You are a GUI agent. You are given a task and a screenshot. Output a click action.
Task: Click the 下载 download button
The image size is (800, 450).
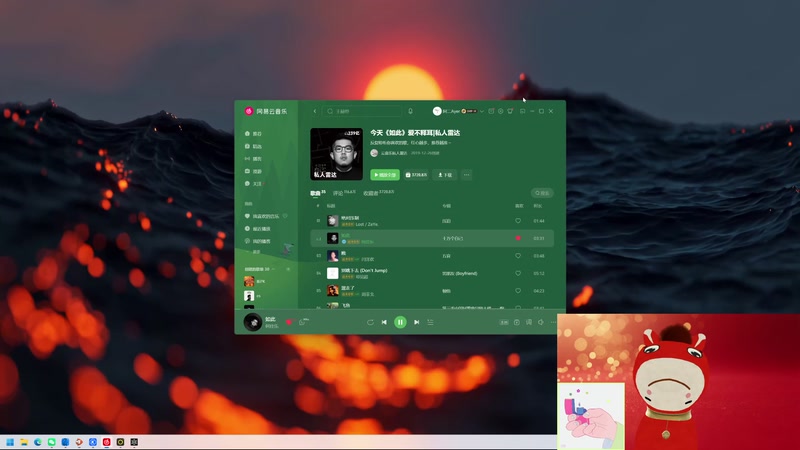(x=445, y=175)
